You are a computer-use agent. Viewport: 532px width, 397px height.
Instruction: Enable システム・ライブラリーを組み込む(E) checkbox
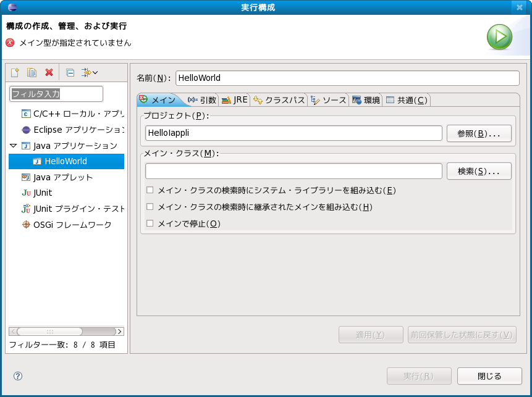point(150,190)
